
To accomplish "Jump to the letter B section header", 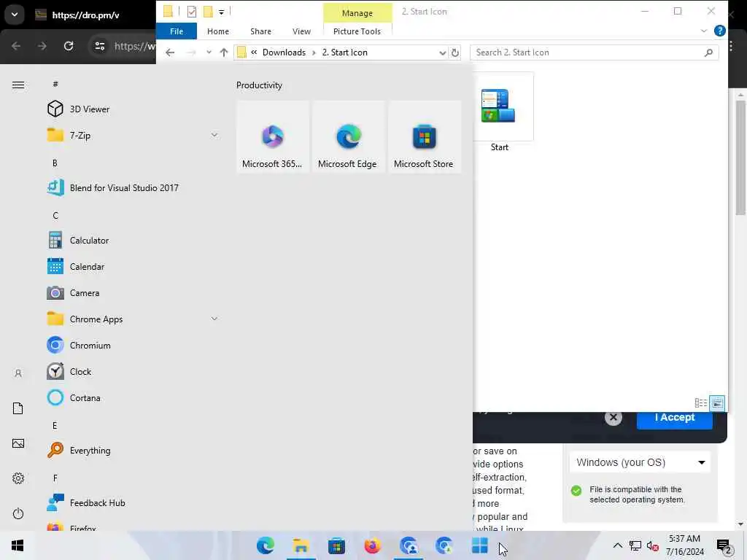I will 55,163.
